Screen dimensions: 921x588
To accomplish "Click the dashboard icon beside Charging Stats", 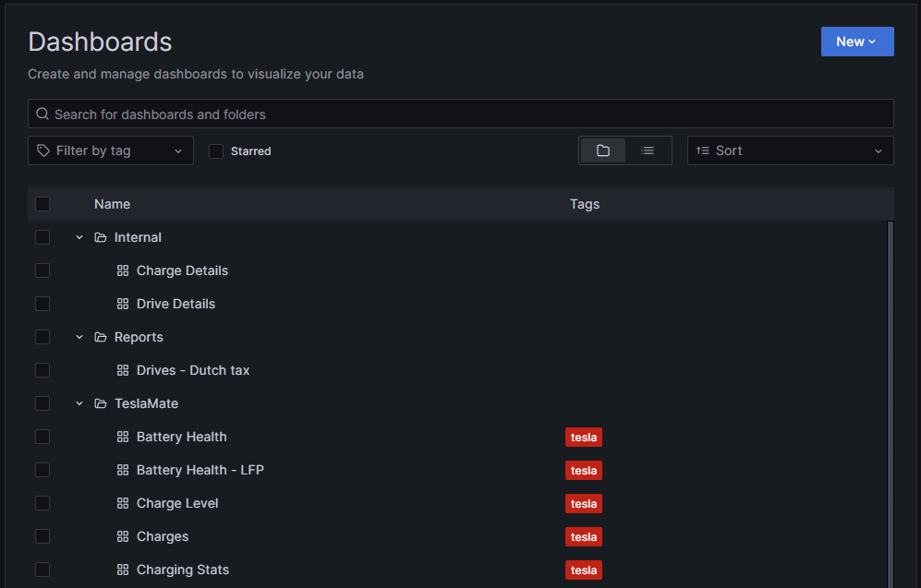I will point(123,570).
